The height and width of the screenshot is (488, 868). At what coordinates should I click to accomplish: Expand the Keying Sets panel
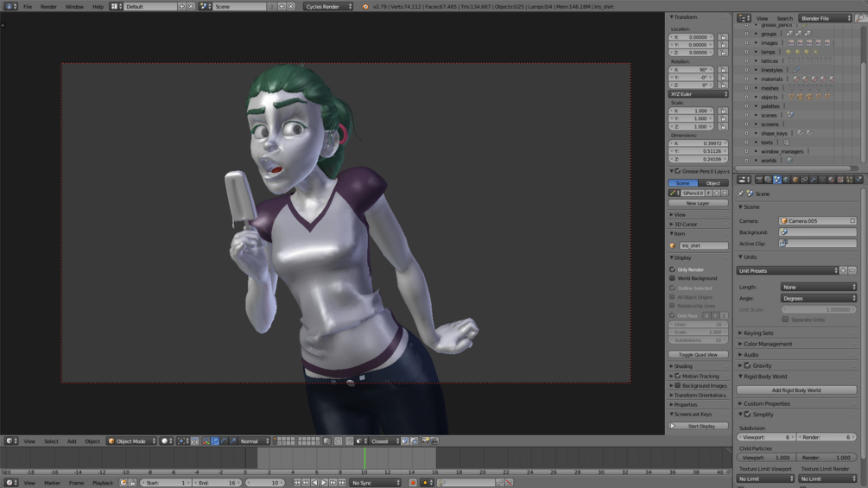[x=758, y=333]
